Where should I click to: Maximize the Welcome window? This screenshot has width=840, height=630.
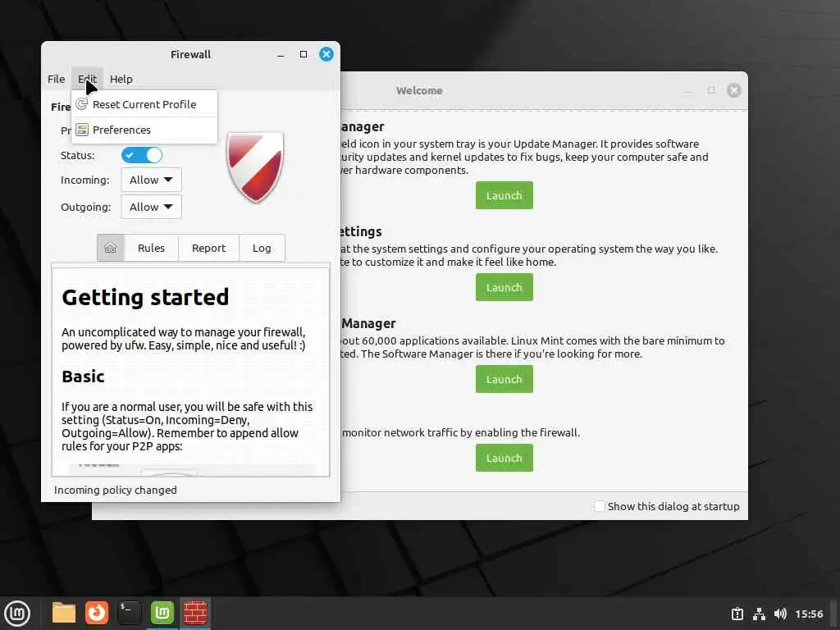coord(711,90)
